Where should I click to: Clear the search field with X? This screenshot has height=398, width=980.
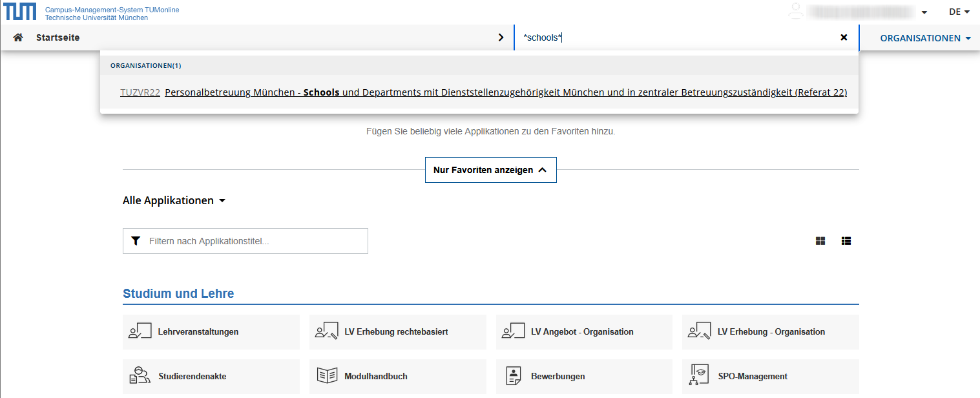pyautogui.click(x=844, y=37)
